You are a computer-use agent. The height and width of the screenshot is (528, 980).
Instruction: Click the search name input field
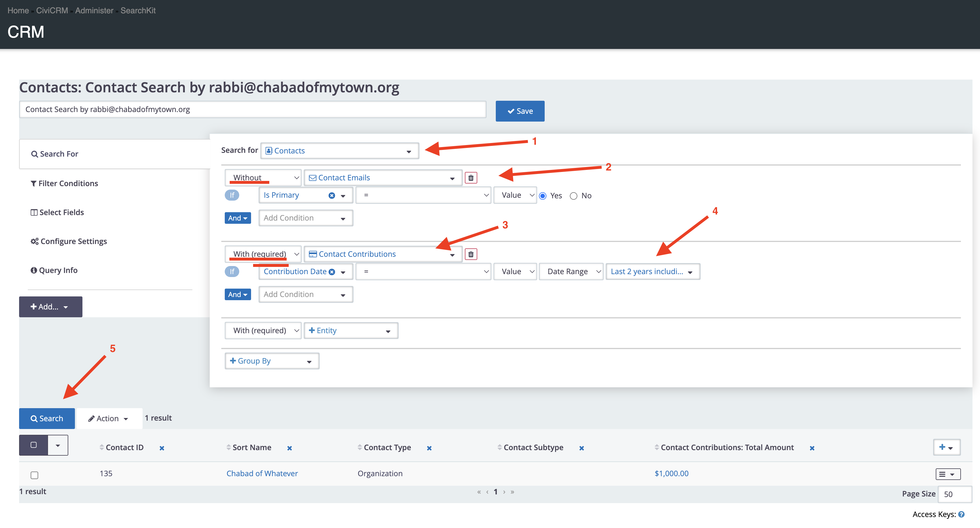click(x=253, y=110)
